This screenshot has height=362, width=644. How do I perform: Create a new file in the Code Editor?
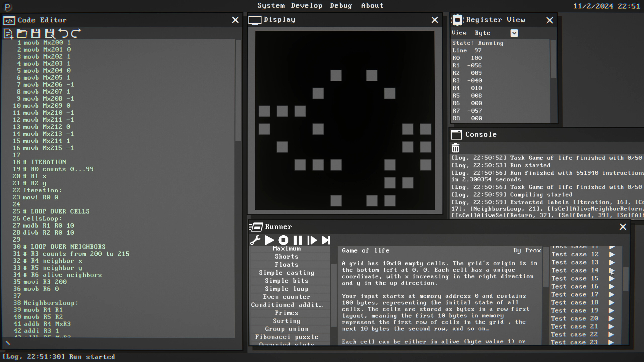click(x=8, y=33)
